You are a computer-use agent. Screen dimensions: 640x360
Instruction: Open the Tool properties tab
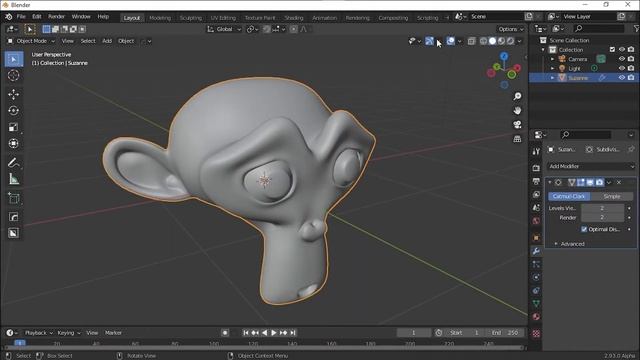click(536, 151)
